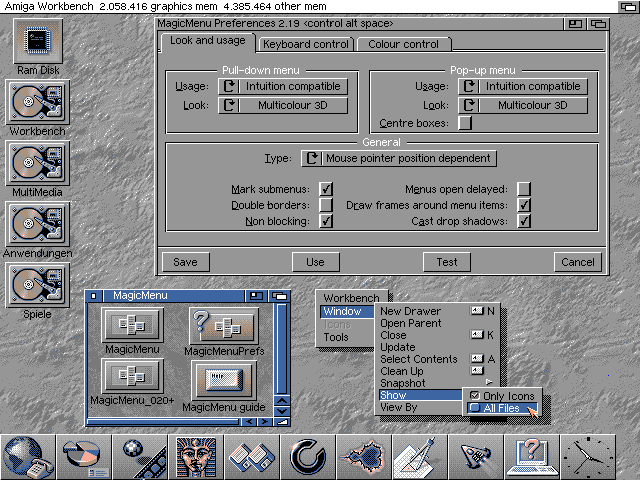Disable Non blocking checkbox
Screen dimensions: 640x480
[x=326, y=221]
